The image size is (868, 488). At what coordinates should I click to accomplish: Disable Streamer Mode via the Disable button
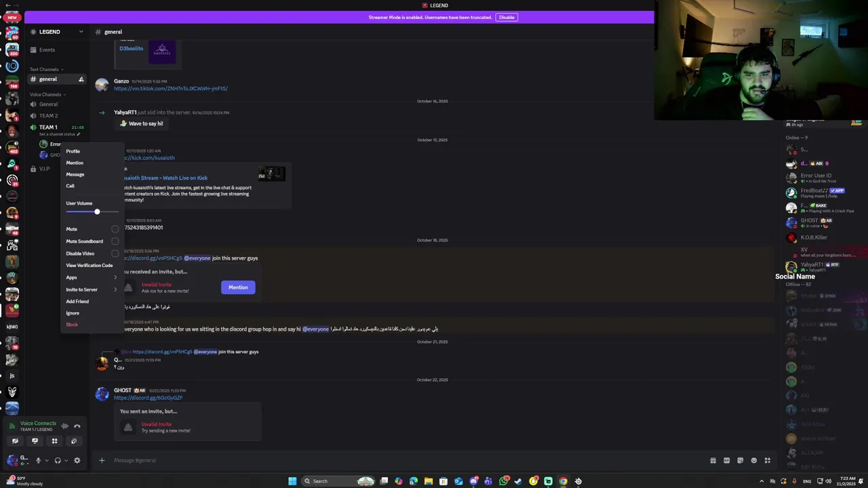click(x=507, y=17)
